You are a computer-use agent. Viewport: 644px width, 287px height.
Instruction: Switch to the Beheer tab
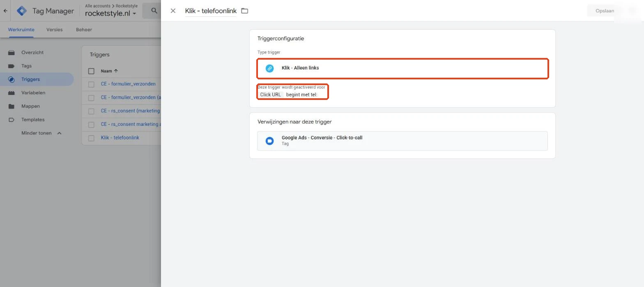84,30
